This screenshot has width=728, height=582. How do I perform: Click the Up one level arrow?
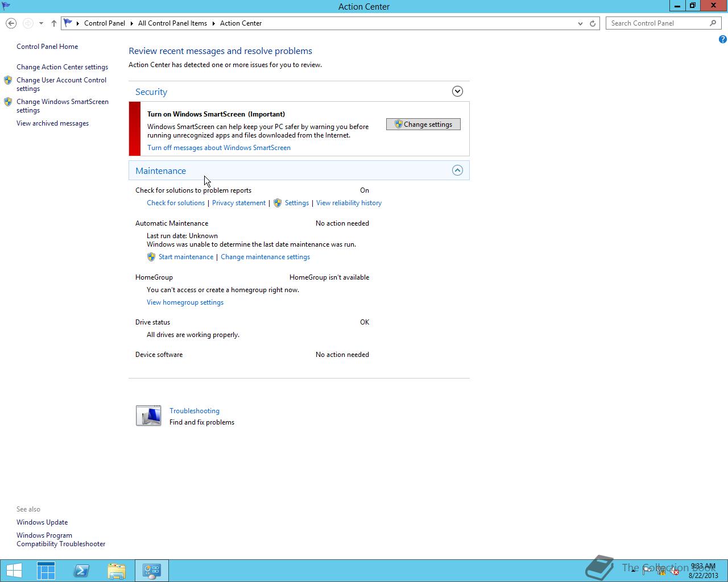54,23
